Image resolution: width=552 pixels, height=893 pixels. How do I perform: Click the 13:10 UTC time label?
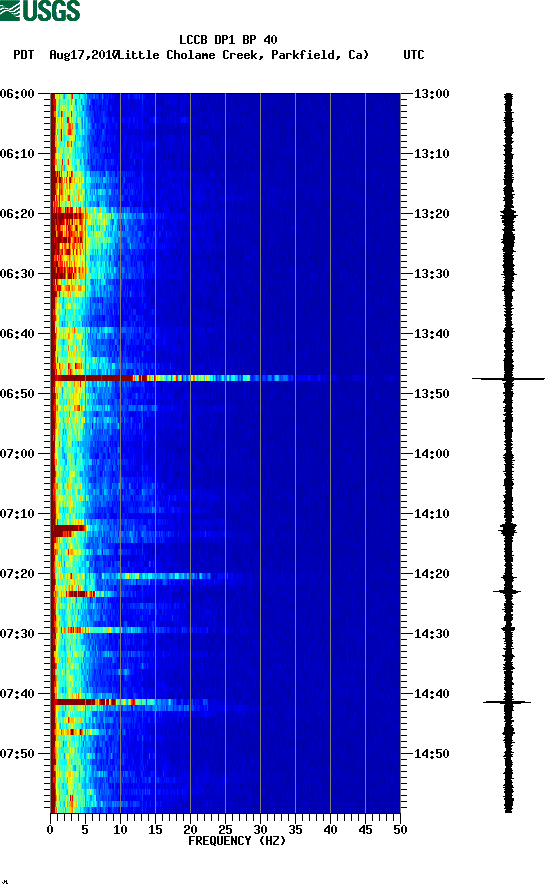[x=431, y=154]
